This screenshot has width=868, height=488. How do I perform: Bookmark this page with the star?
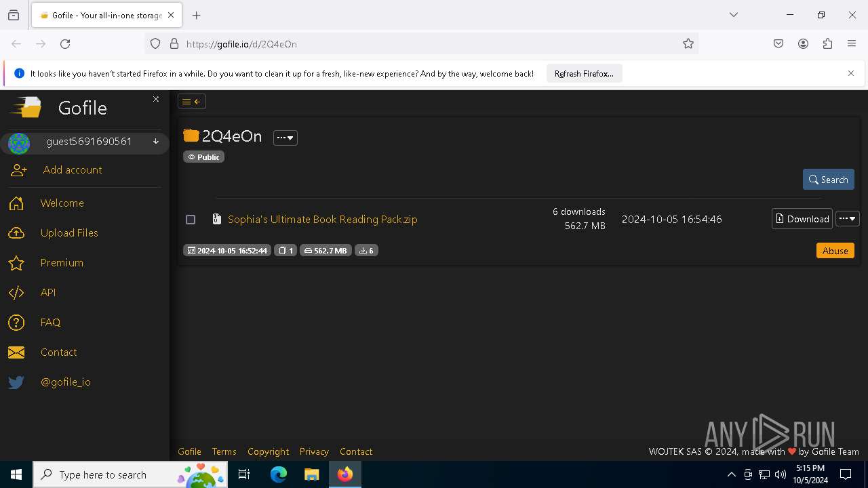coord(688,44)
